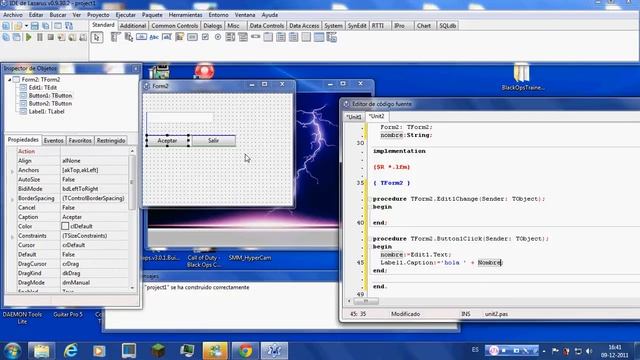Screen dimensions: 640x360
Task: Open the Eventos tab in object inspector
Action: pyautogui.click(x=53, y=140)
